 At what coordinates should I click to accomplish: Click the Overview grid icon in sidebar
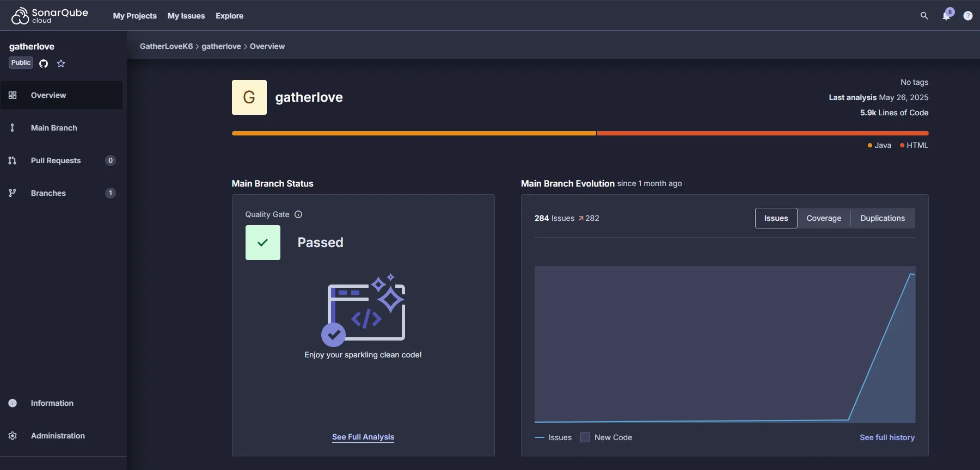click(13, 95)
